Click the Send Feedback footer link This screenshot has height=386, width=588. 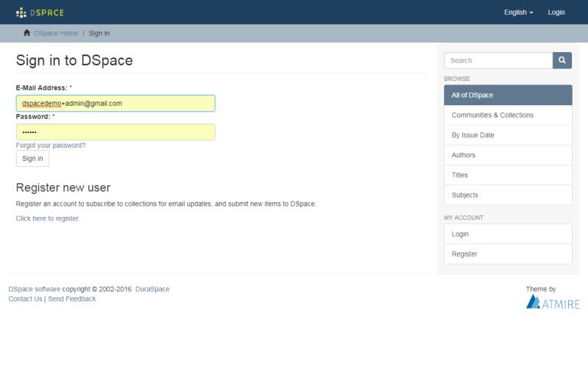pyautogui.click(x=71, y=299)
